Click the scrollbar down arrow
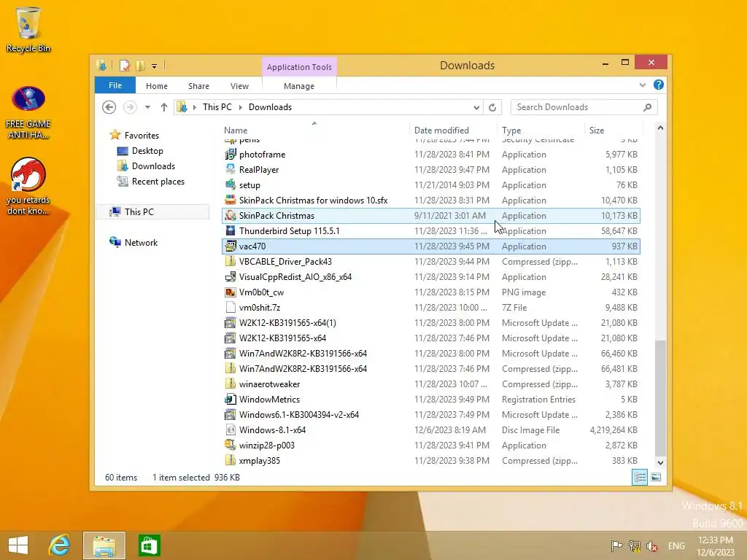The image size is (747, 560). point(660,462)
